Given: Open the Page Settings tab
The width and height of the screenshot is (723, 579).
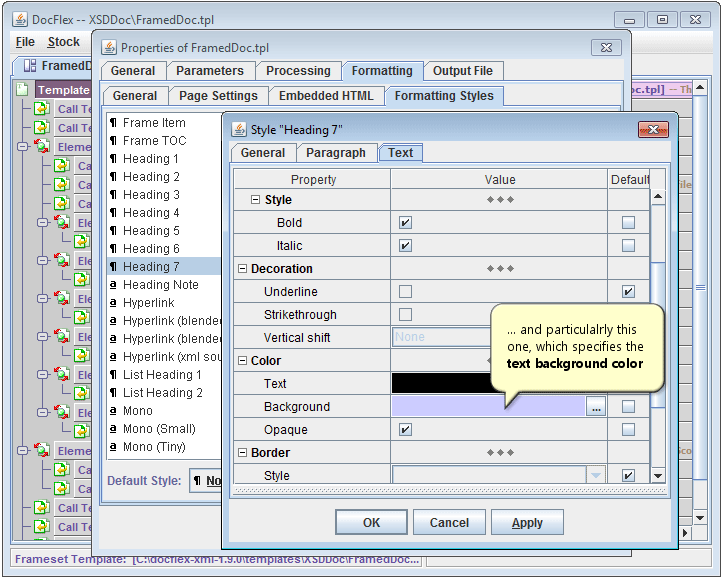Looking at the screenshot, I should [218, 96].
